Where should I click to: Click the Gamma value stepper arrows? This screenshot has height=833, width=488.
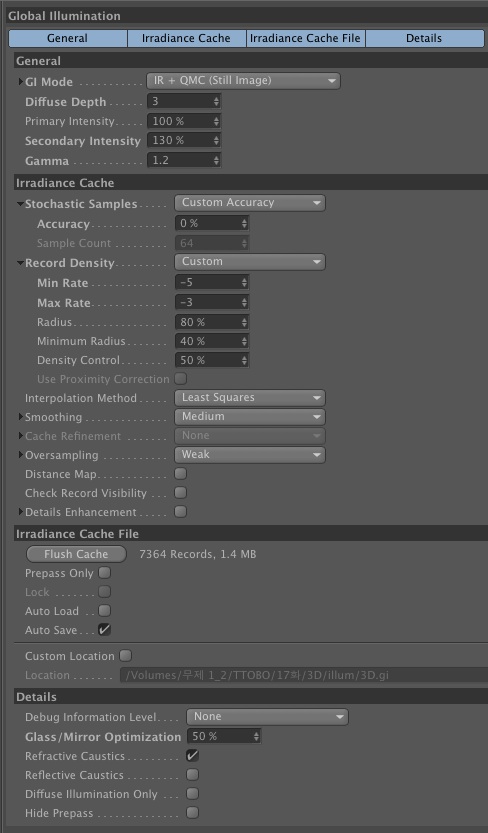(x=216, y=160)
